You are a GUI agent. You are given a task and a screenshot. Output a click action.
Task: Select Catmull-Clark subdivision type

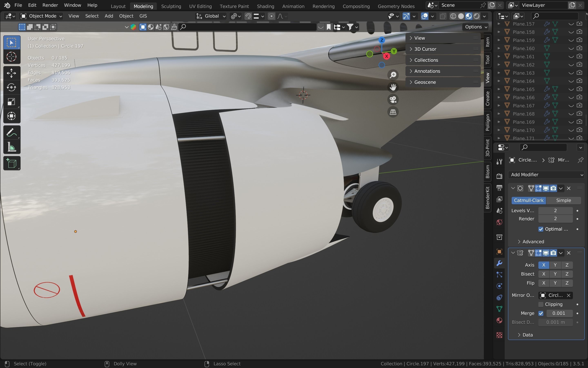pyautogui.click(x=529, y=200)
